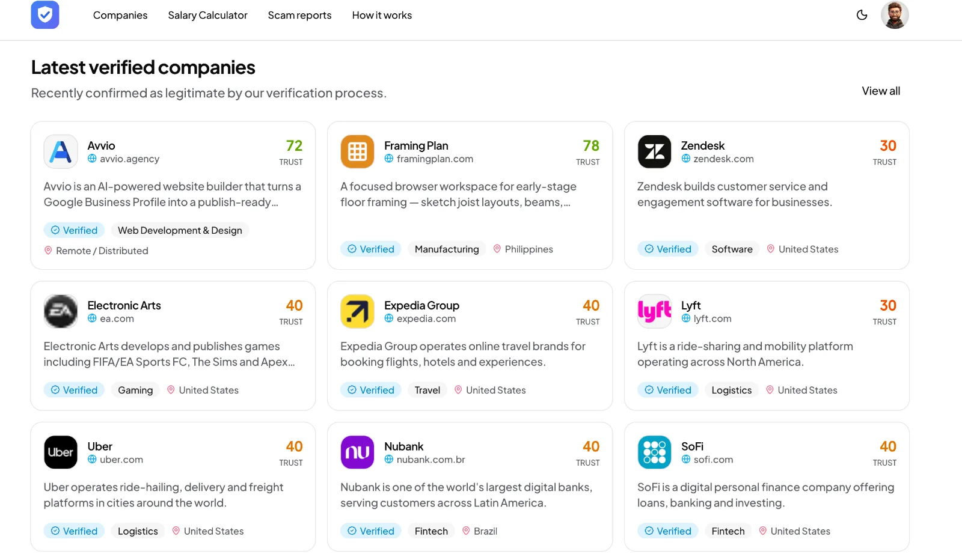Click the Brazil location on Nubank card
This screenshot has width=962, height=560.
tap(485, 531)
